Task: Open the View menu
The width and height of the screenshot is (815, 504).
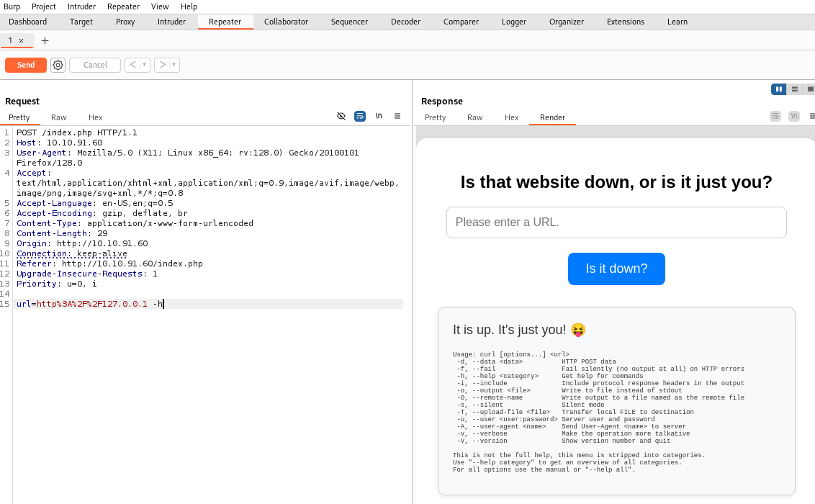Action: 160,6
